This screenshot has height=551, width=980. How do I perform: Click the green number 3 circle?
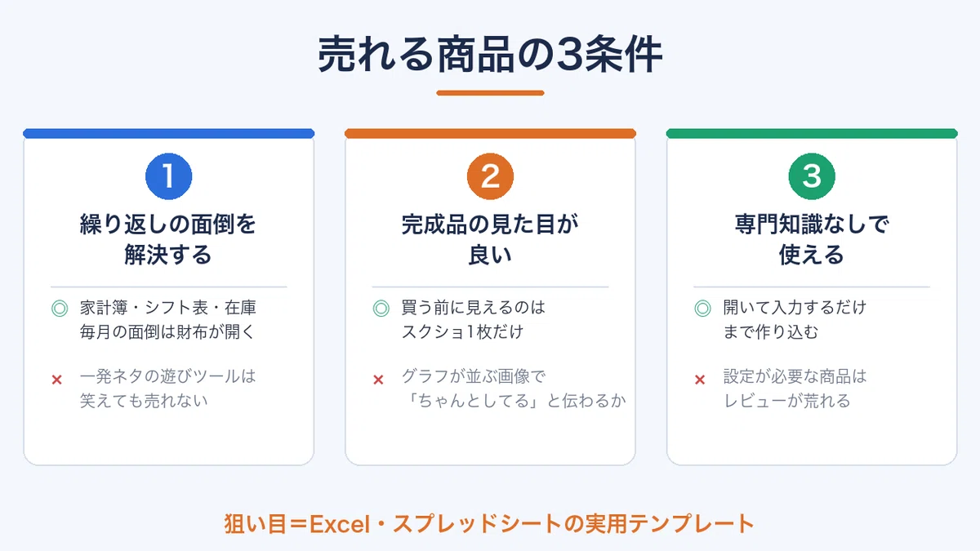[x=812, y=176]
